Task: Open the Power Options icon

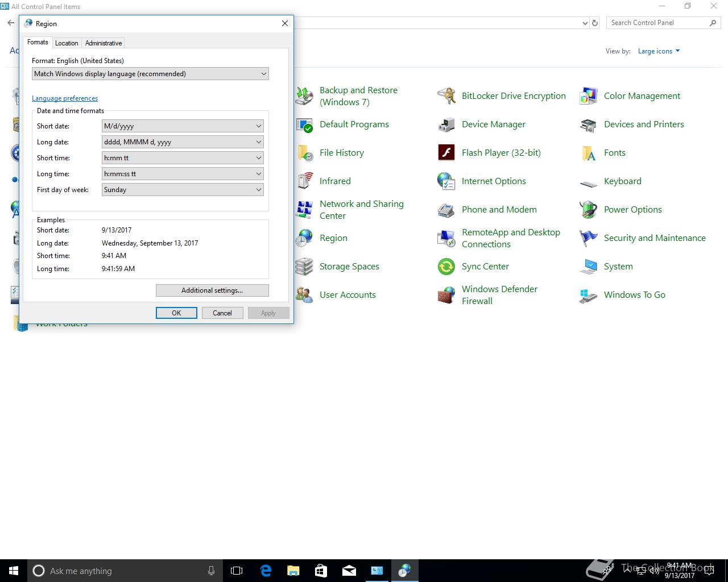Action: coord(589,210)
